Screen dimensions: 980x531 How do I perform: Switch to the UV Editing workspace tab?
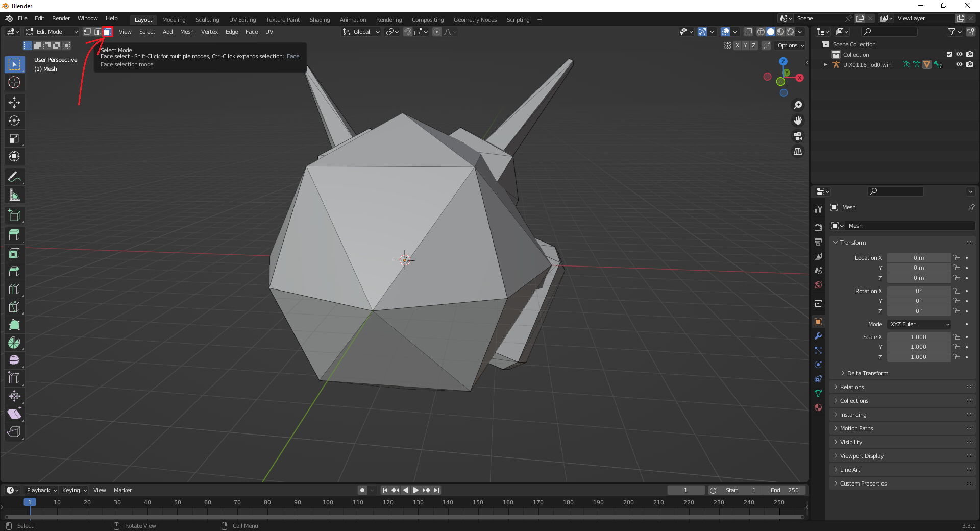click(x=242, y=20)
